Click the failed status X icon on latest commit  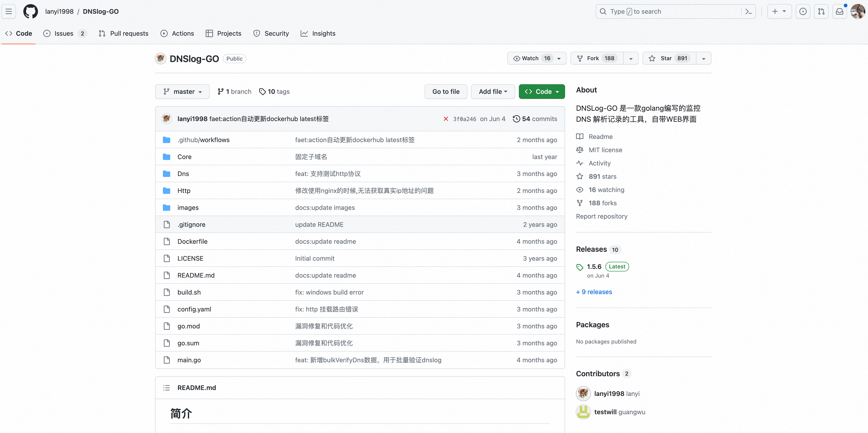click(x=446, y=119)
